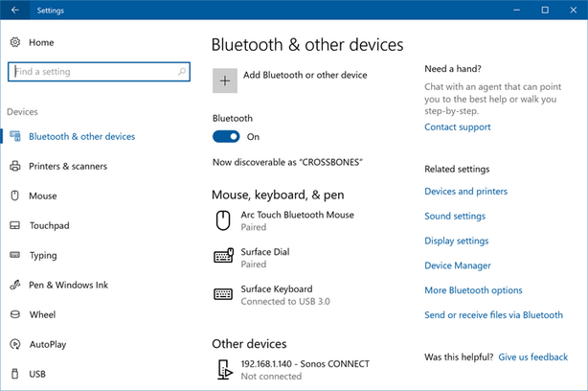Go to the Mouse settings page

point(43,195)
